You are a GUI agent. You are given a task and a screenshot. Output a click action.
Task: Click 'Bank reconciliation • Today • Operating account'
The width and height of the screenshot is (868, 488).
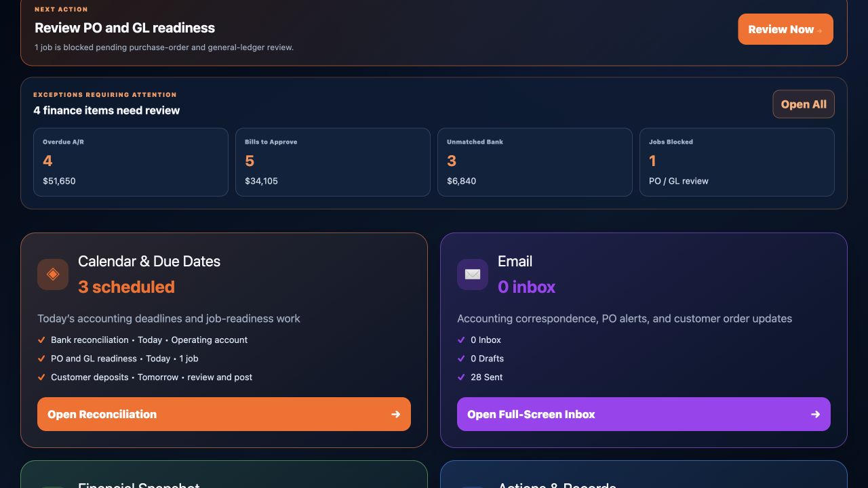click(149, 340)
